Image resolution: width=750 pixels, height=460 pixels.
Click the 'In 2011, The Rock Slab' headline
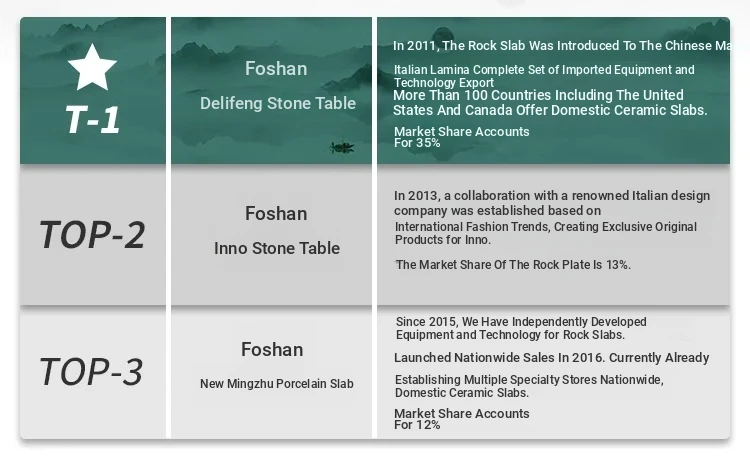click(562, 45)
